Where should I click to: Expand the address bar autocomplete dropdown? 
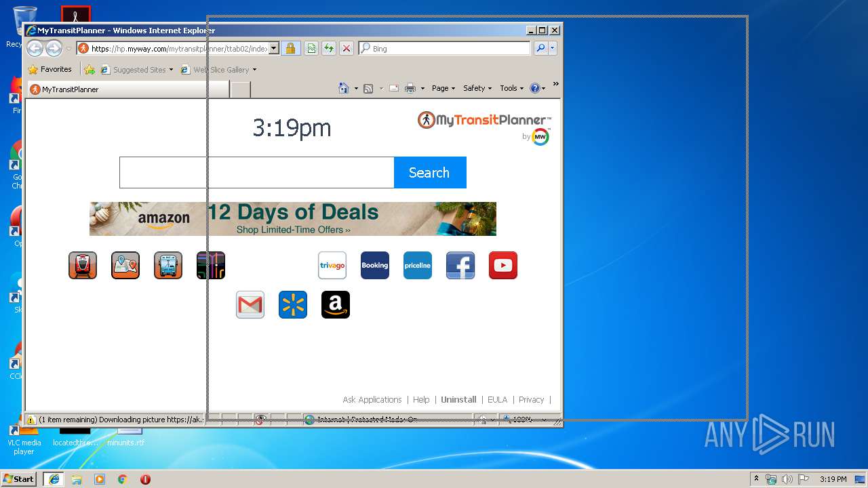point(274,48)
